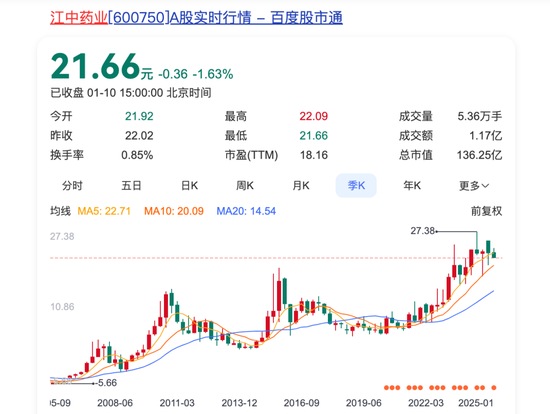This screenshot has height=414, width=550.
Task: Click the 2013-12 date axis label
Action: point(239,403)
